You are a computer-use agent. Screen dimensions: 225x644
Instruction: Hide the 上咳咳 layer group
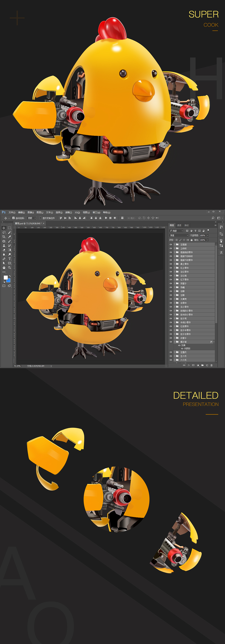171,249
